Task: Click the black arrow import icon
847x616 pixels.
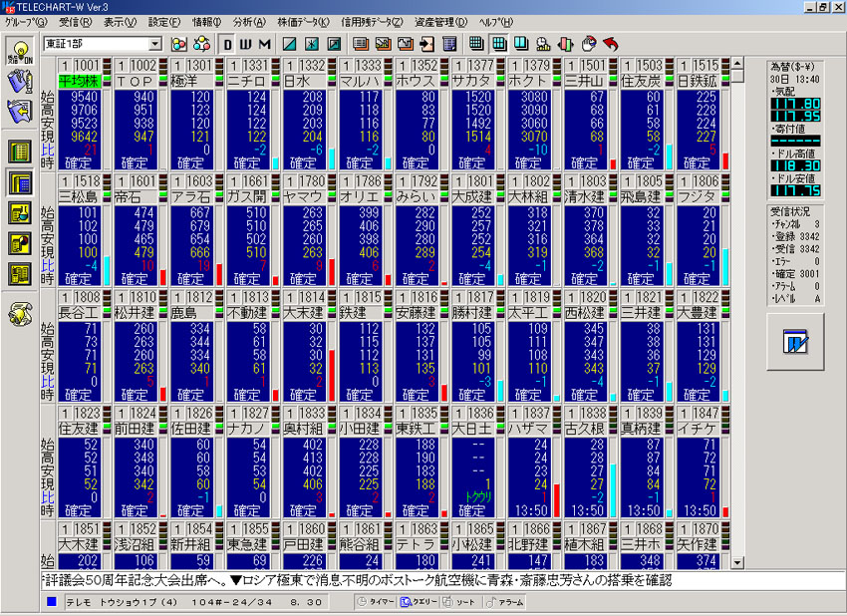Action: [x=427, y=44]
